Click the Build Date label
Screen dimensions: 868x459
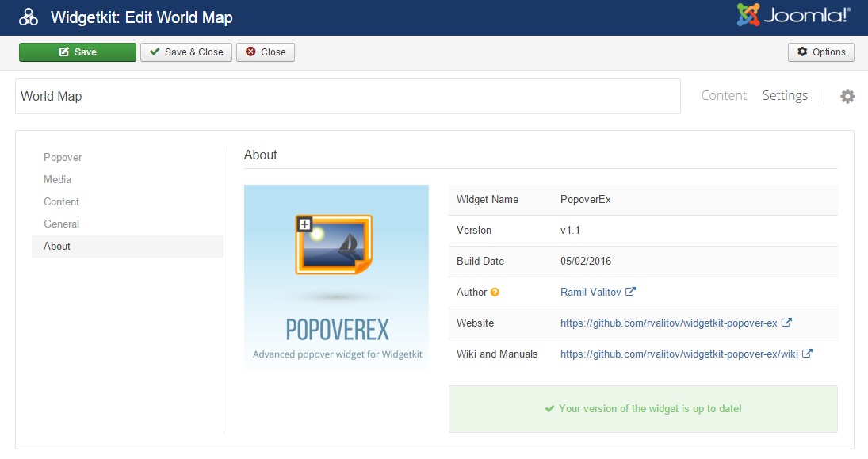point(480,262)
